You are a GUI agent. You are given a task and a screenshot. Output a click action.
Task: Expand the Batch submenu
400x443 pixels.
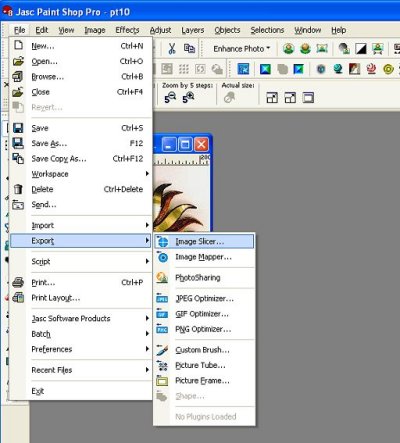[x=81, y=334]
